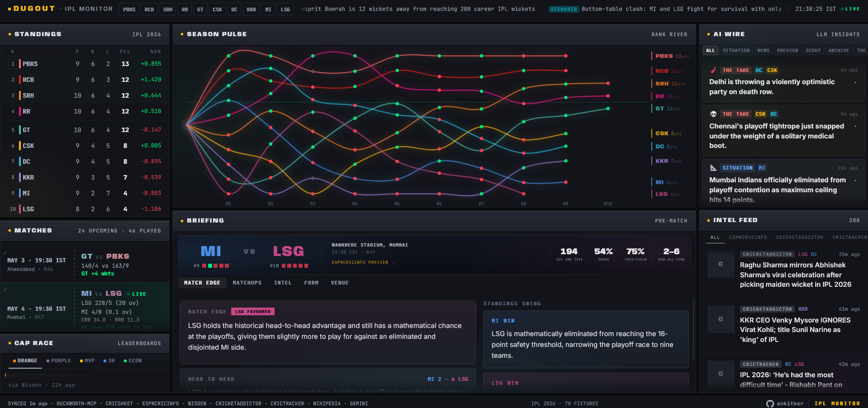Click the PBKS line endpoint at M9

pyautogui.click(x=566, y=56)
